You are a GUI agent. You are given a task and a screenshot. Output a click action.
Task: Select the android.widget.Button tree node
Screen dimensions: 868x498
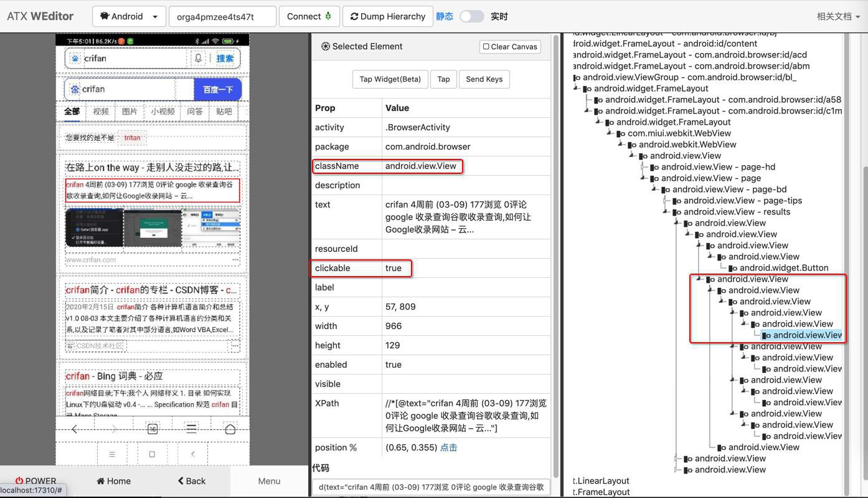[x=784, y=268]
